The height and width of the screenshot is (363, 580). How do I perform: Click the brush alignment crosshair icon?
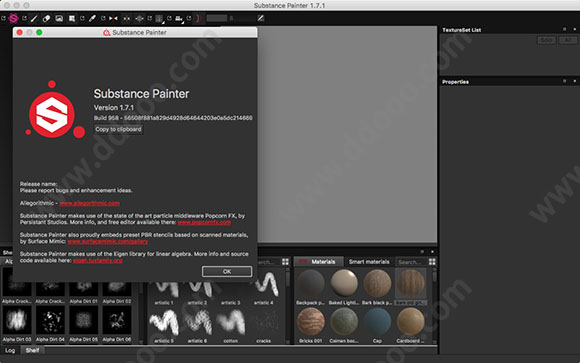tap(139, 18)
